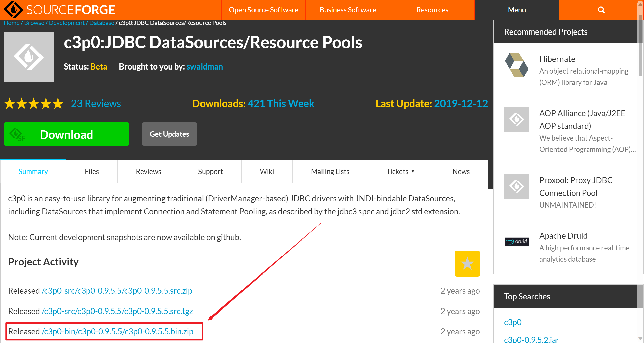The width and height of the screenshot is (644, 343).
Task: Click the Get Updates button
Action: pos(169,134)
